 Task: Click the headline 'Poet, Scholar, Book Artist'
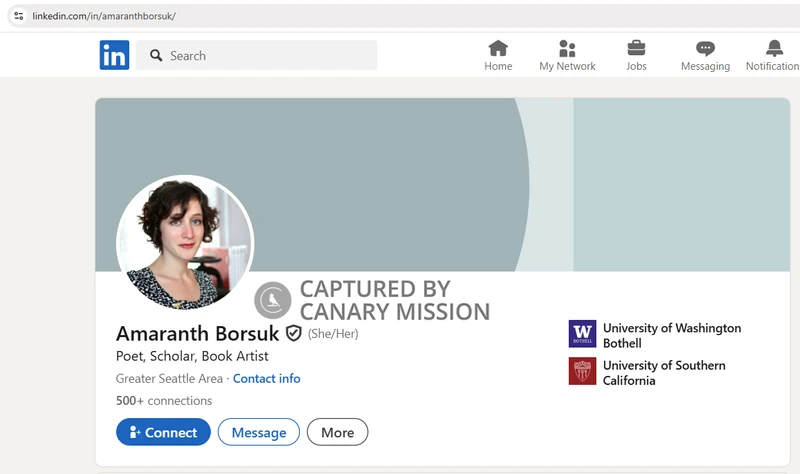192,356
